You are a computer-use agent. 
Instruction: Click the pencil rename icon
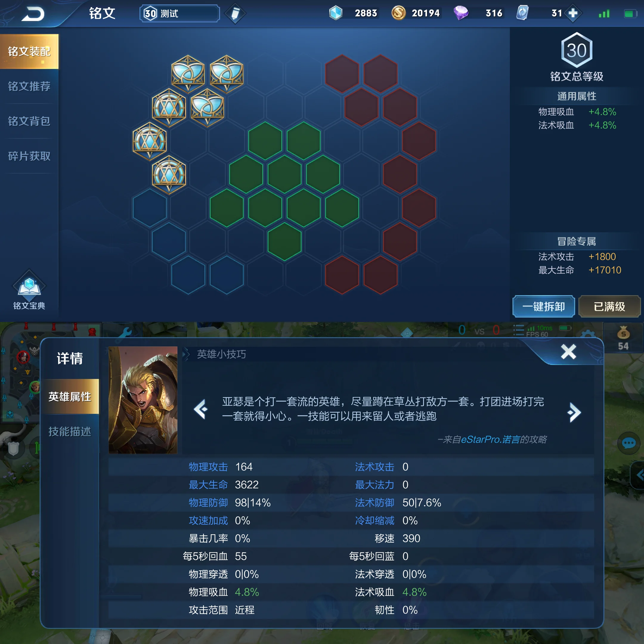click(235, 14)
